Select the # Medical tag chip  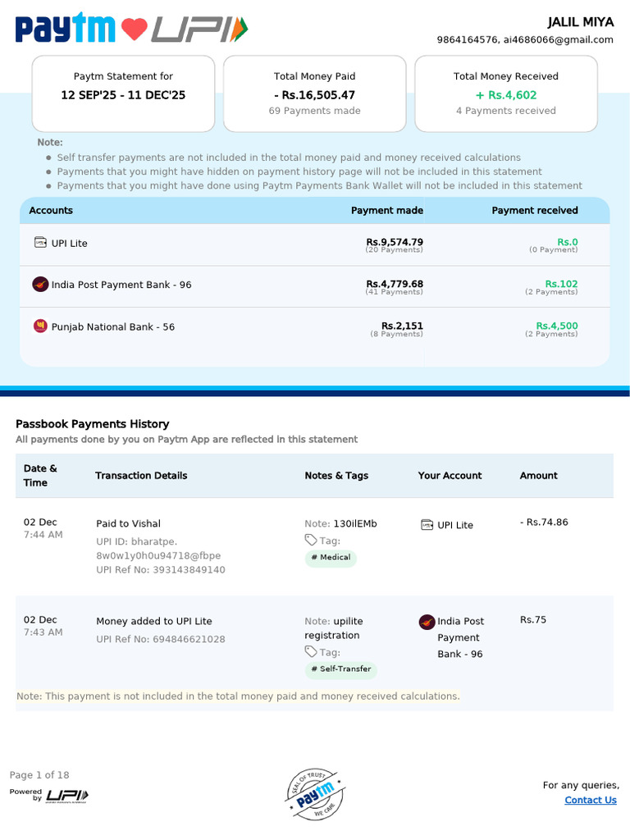(x=331, y=558)
